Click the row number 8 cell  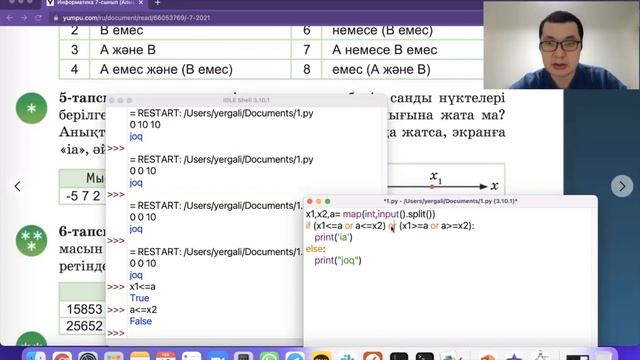[x=307, y=69]
